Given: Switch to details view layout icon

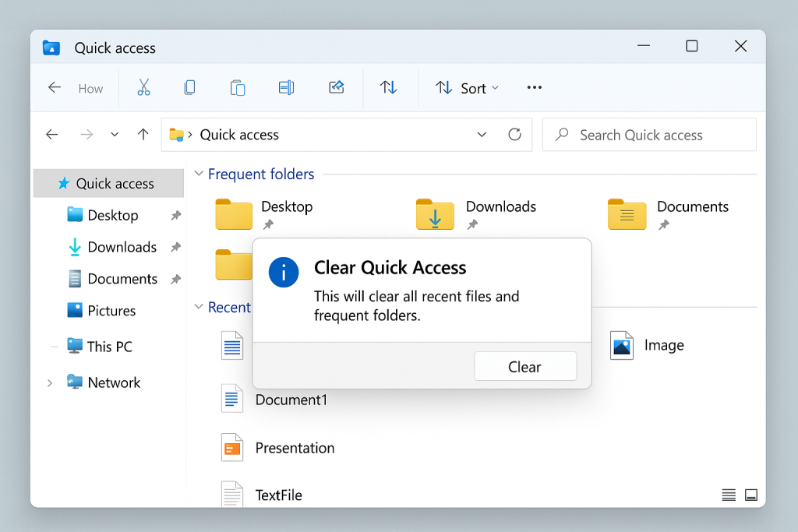Looking at the screenshot, I should pyautogui.click(x=729, y=495).
